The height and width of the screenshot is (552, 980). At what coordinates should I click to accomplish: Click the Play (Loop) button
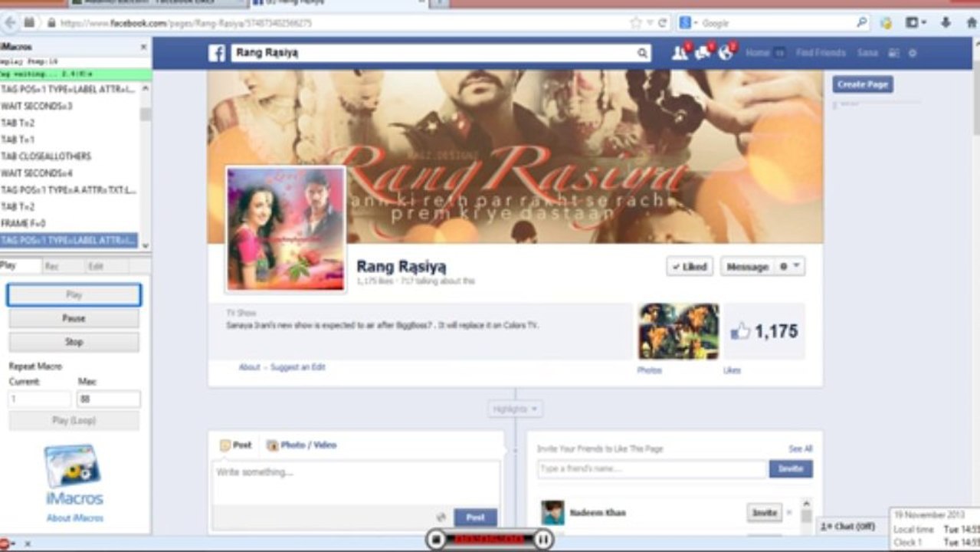point(74,420)
